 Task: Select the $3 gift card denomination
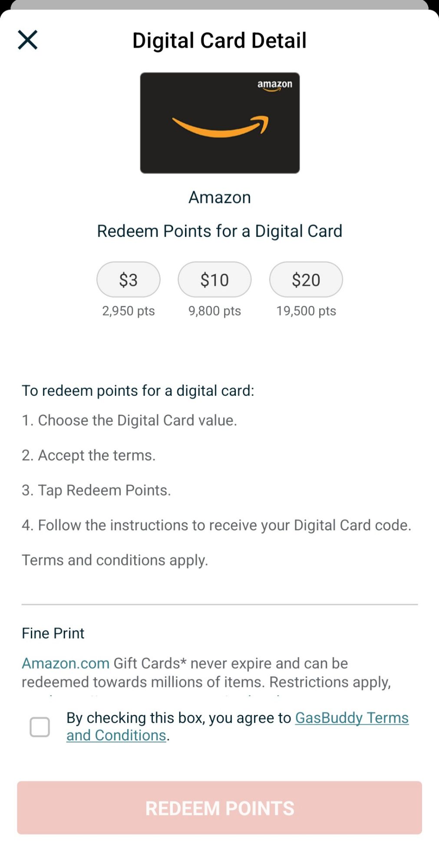coord(128,279)
